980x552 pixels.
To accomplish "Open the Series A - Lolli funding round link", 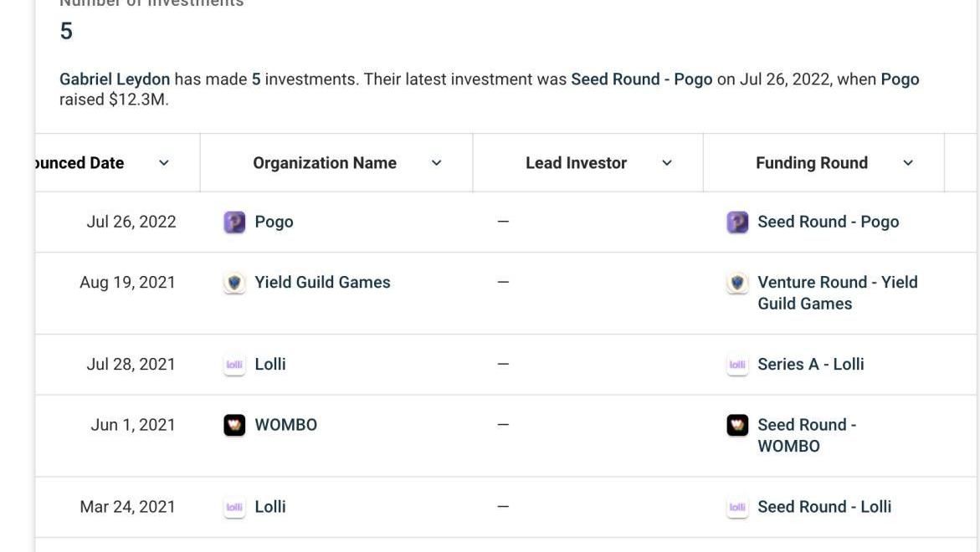I will [x=811, y=364].
